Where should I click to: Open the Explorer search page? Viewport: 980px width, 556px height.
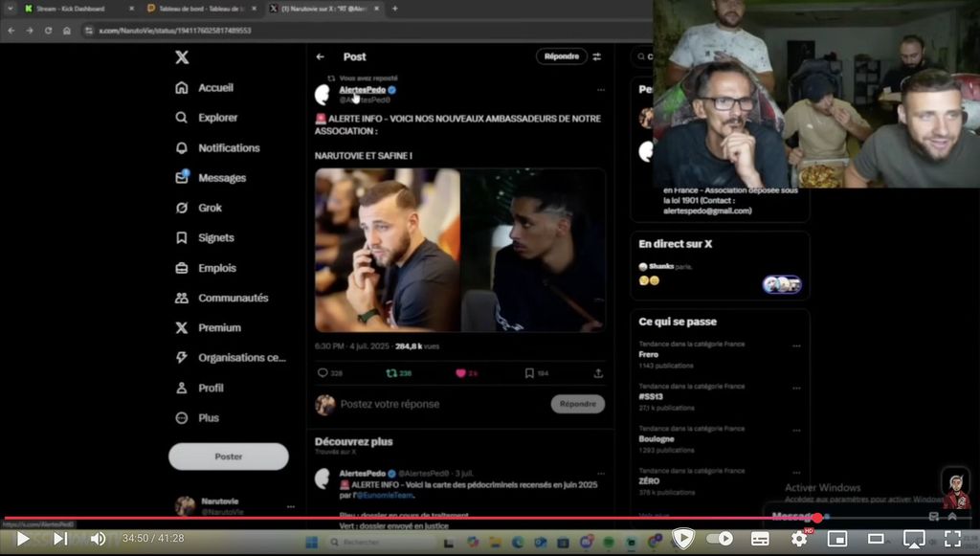point(207,118)
